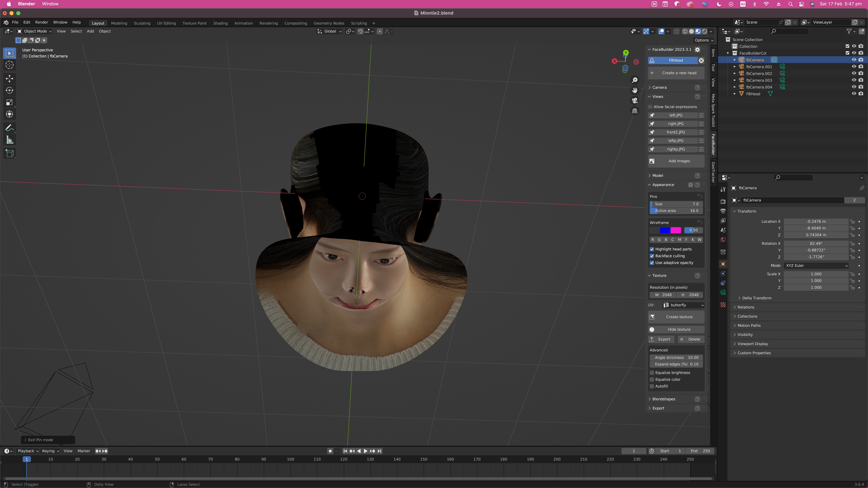Enable Equalize brightness option
This screenshot has width=868, height=488.
point(652,372)
